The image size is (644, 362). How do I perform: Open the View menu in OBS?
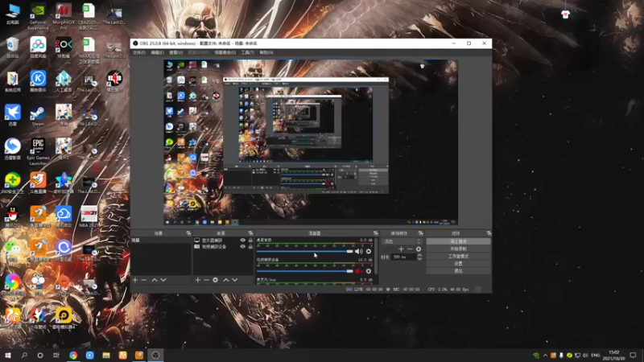[x=175, y=52]
